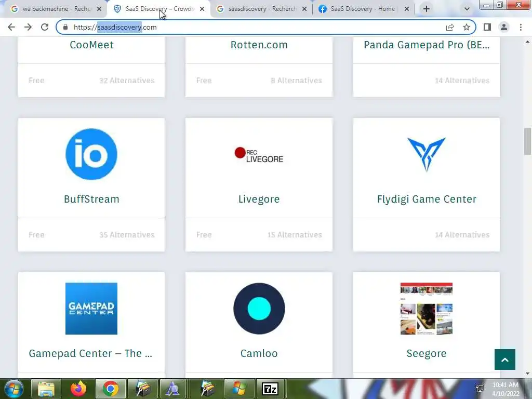The height and width of the screenshot is (399, 532).
Task: Open the BuffStream logo image
Action: pos(91,154)
